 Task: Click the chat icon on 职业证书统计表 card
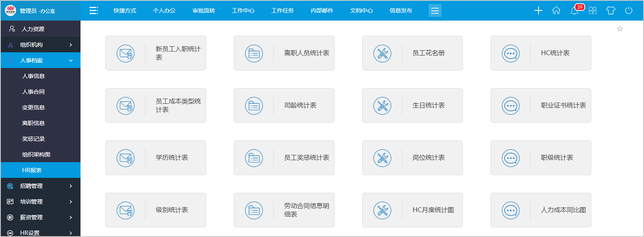[511, 105]
